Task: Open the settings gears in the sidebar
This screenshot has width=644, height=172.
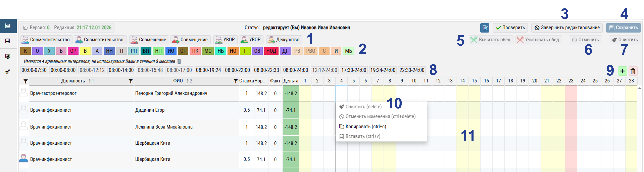Action: [x=8, y=72]
